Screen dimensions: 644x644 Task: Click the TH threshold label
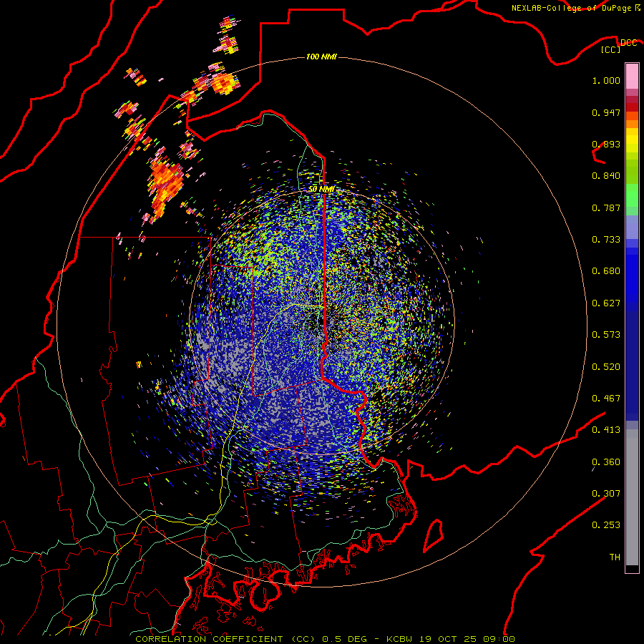pyautogui.click(x=615, y=557)
